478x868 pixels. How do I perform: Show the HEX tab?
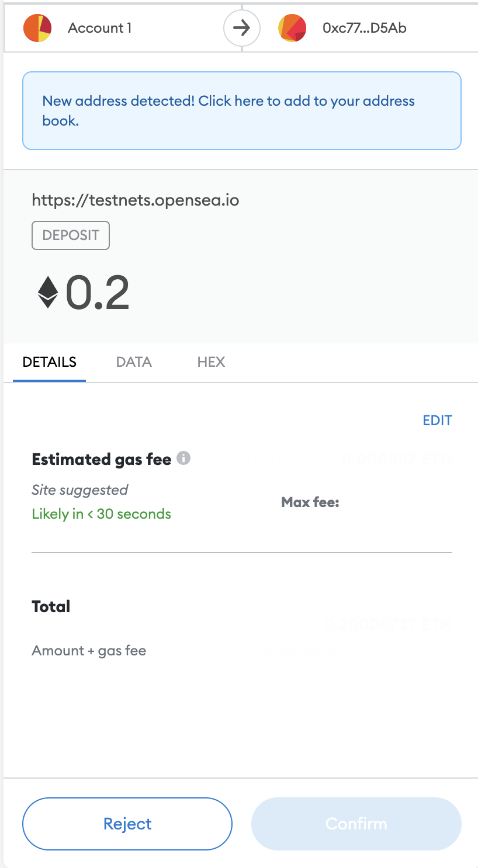(x=211, y=362)
